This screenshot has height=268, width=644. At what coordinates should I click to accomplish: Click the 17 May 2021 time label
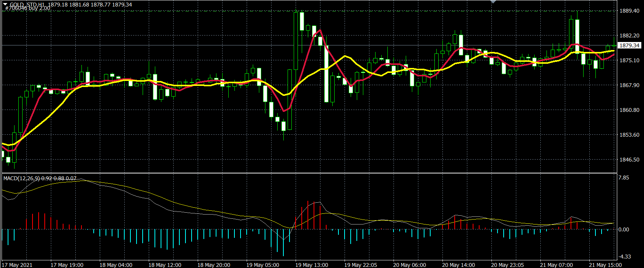(x=17, y=265)
